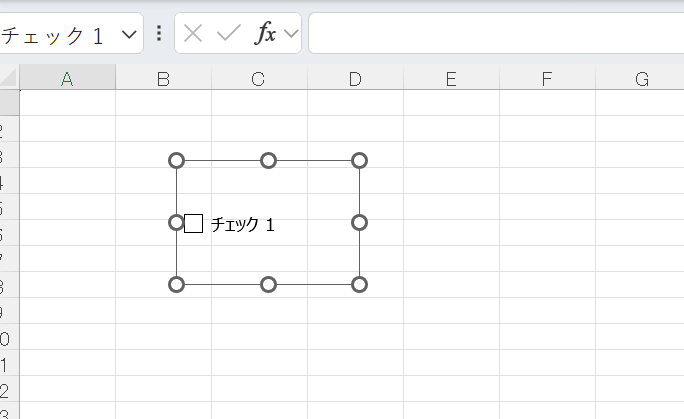Click the fx insert function icon

click(x=265, y=33)
